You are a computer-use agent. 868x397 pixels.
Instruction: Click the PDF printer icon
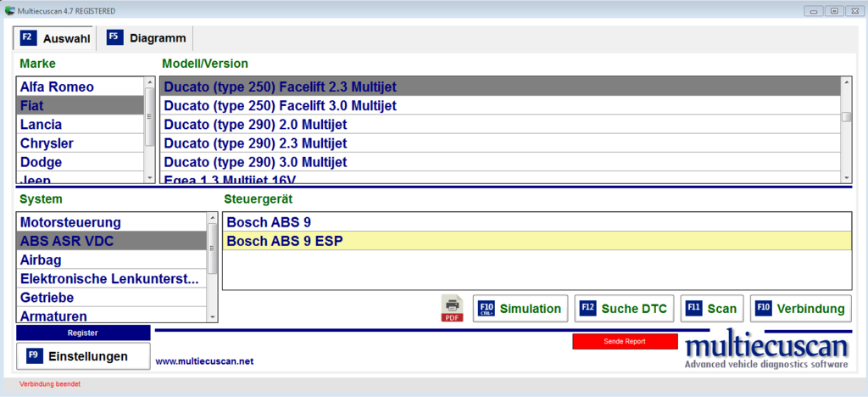[x=454, y=309]
